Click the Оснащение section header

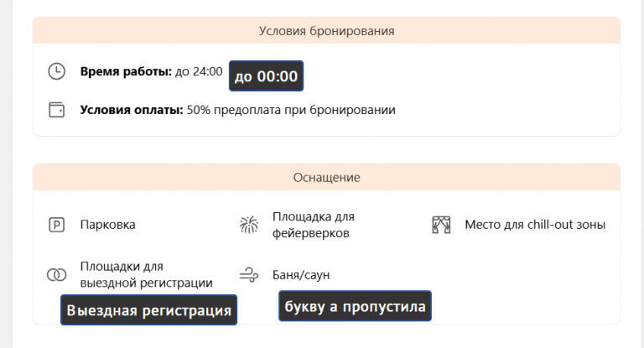click(x=326, y=177)
